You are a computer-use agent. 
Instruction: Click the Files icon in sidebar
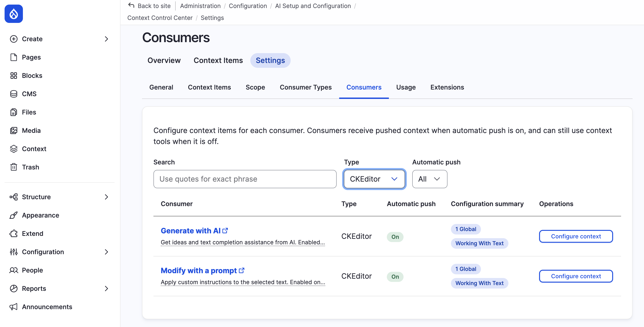coord(14,112)
